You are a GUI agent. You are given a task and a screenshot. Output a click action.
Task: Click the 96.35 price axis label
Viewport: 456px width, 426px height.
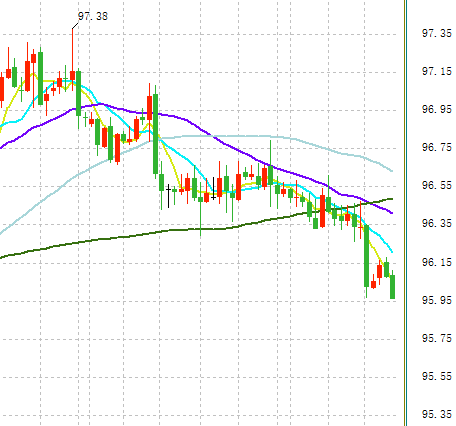(437, 223)
